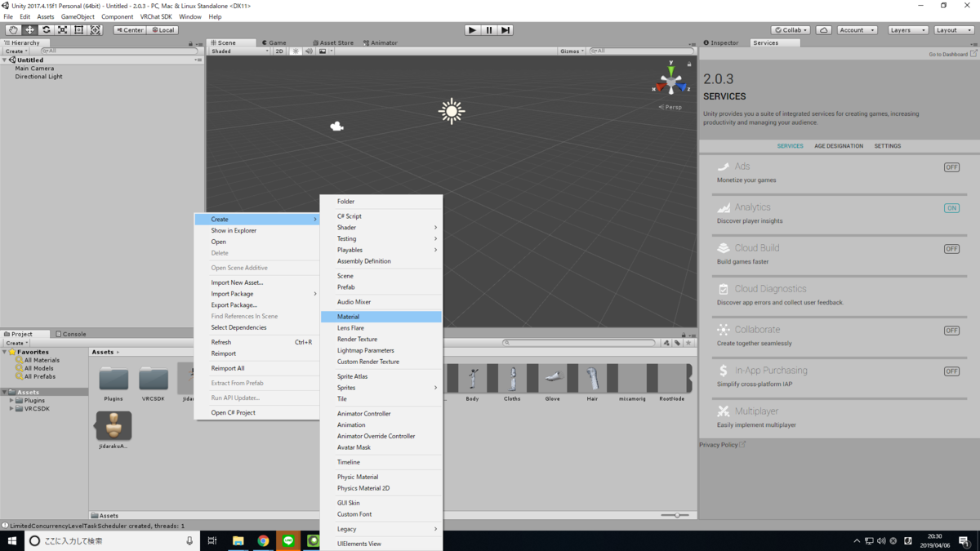The image size is (980, 551).
Task: Expand the VRCSDK folder in project tree
Action: tap(11, 409)
